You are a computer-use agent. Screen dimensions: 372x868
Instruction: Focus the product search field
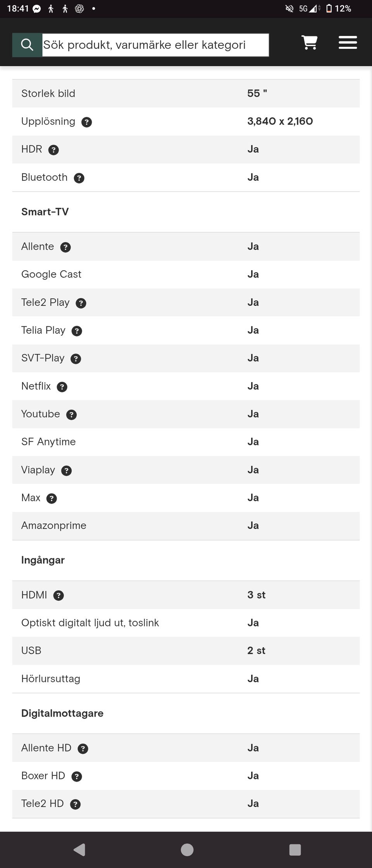point(155,45)
